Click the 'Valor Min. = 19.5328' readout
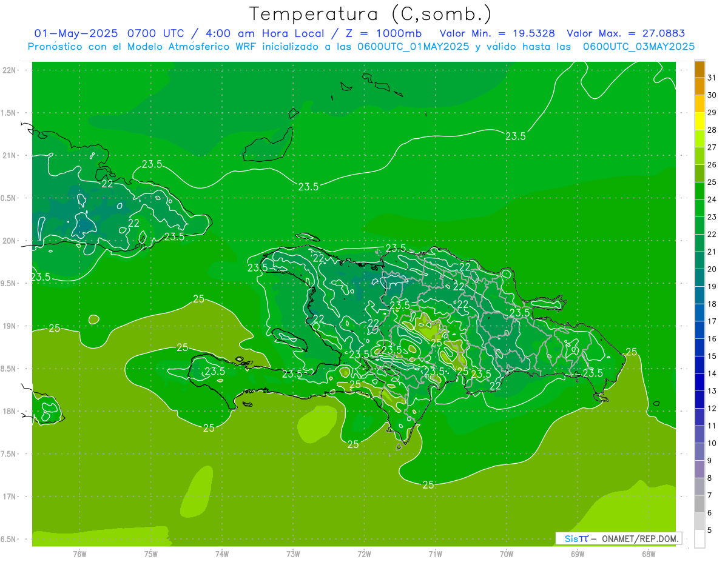The height and width of the screenshot is (562, 728). point(497,33)
